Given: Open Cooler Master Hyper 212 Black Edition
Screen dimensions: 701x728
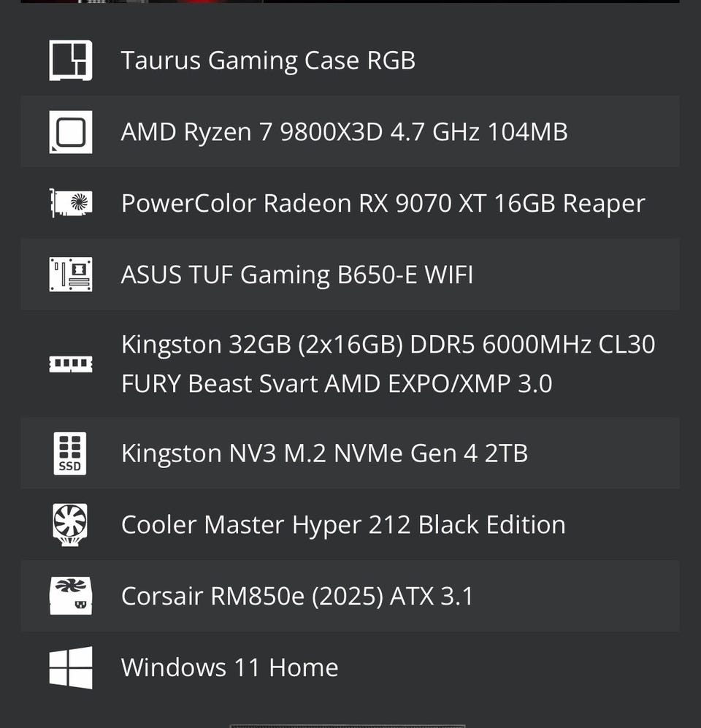Looking at the screenshot, I should point(343,525).
